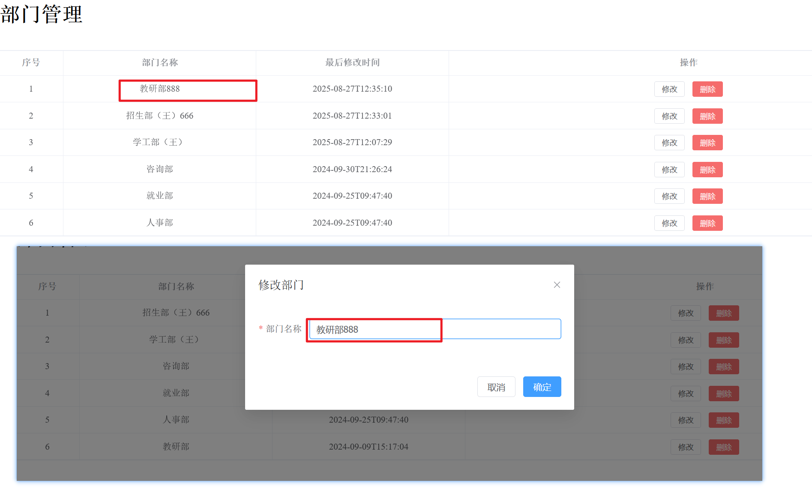Click 修改 for 教研部 dated 2024-09-09T15:17:04

[x=685, y=447]
